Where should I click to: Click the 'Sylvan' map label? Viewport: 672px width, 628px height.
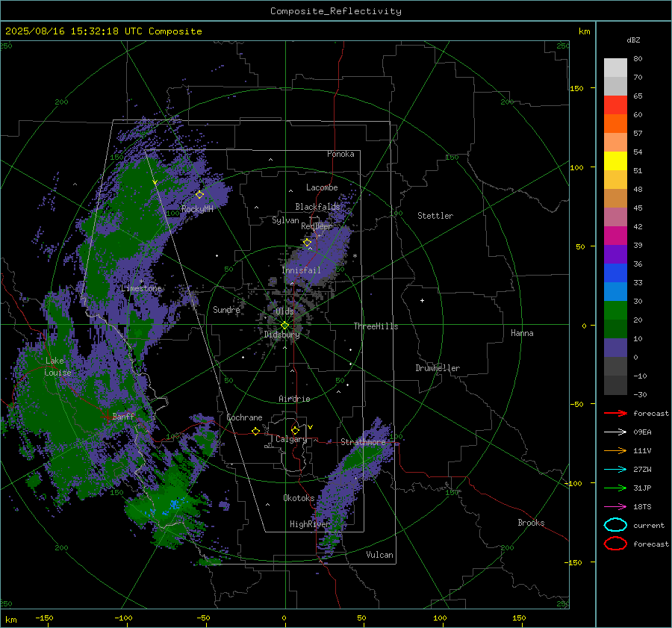pyautogui.click(x=285, y=220)
